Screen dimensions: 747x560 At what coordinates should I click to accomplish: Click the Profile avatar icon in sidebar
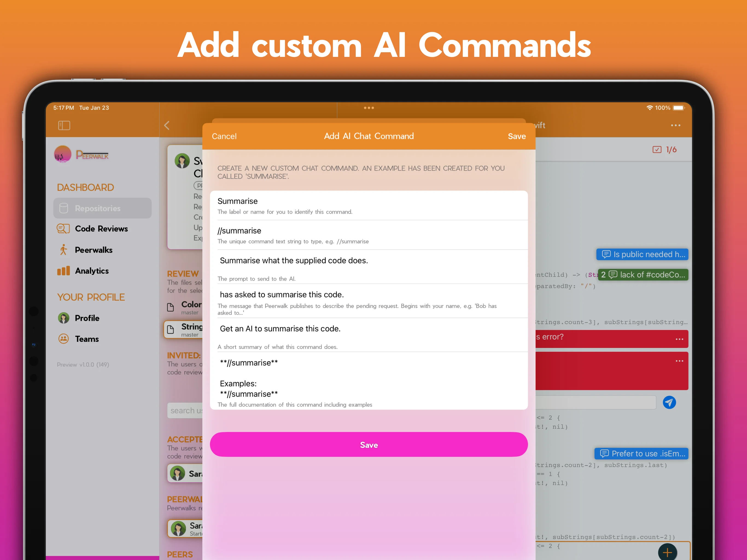click(x=63, y=318)
